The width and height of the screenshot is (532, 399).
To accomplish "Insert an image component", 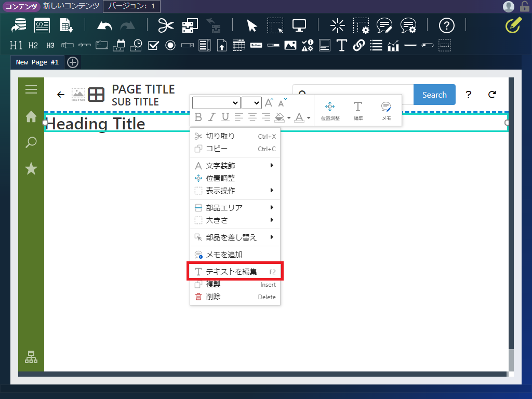I will click(x=290, y=45).
